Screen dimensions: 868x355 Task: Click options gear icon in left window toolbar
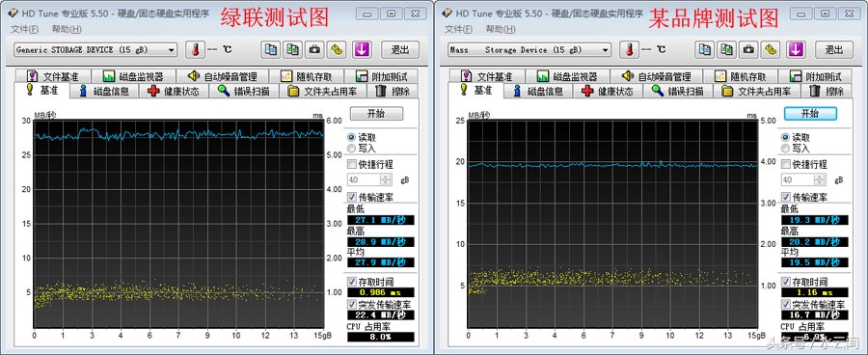tap(337, 49)
